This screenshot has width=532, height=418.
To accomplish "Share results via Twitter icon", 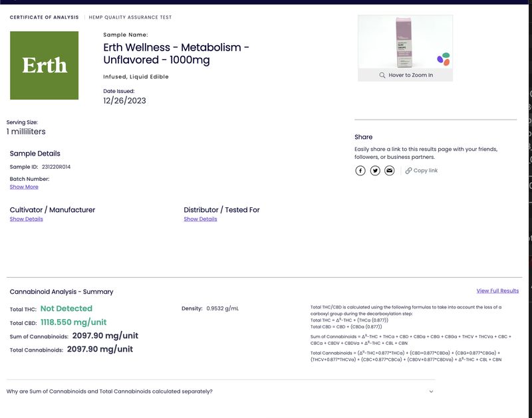I will click(375, 171).
